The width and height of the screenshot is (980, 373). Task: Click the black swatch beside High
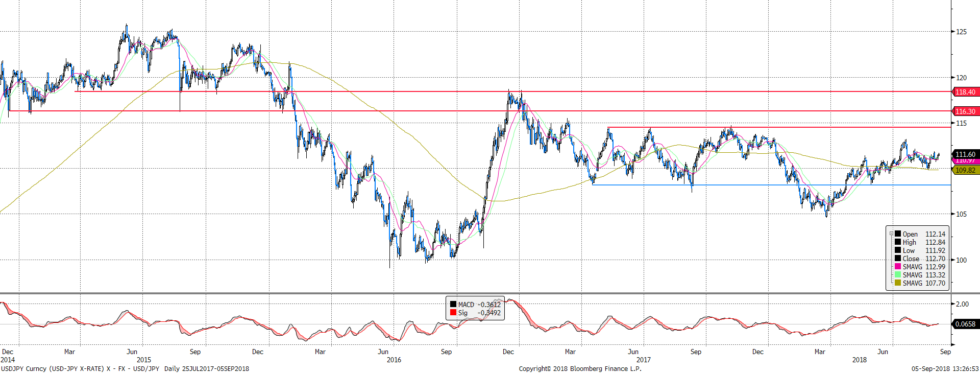pyautogui.click(x=898, y=242)
